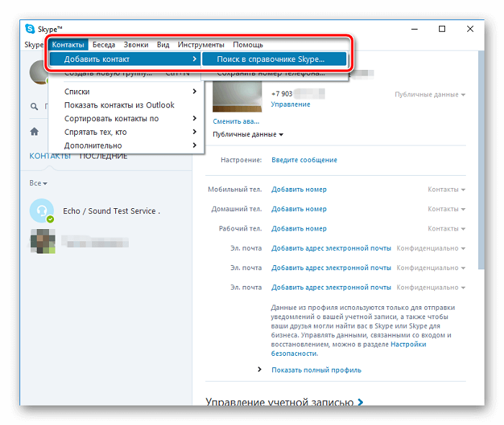Open the Все contacts filter dropdown
504x425 pixels.
coord(38,183)
